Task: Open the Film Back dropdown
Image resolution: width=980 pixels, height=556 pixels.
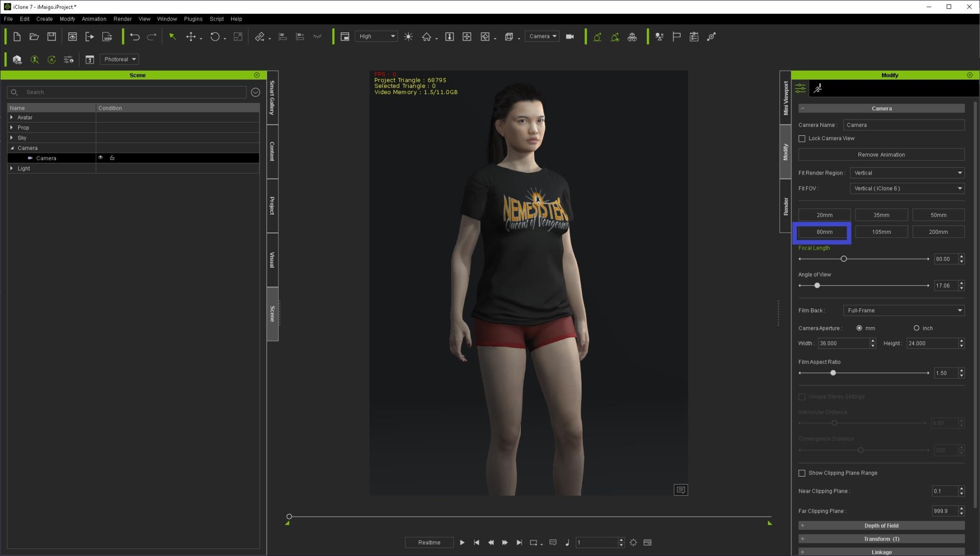Action: tap(904, 310)
